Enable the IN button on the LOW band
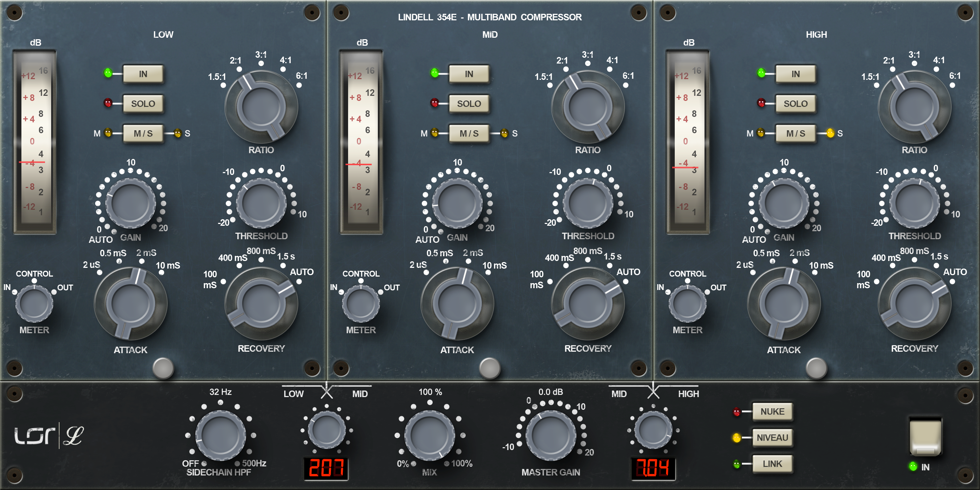The image size is (980, 490). 142,74
